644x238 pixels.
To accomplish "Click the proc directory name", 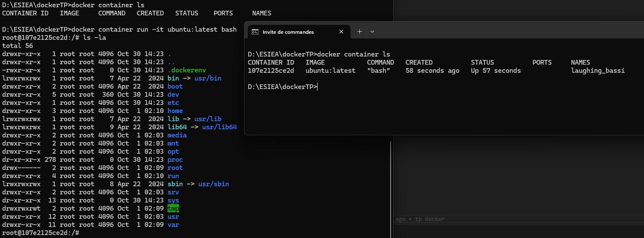I will tap(175, 160).
